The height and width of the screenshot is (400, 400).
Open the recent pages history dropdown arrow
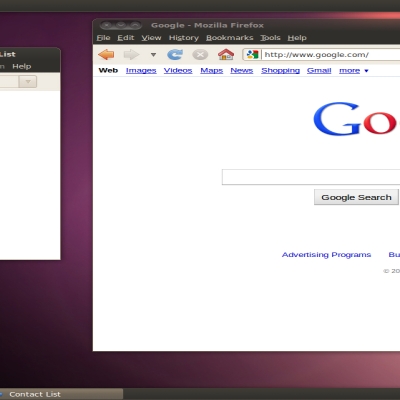click(x=153, y=55)
